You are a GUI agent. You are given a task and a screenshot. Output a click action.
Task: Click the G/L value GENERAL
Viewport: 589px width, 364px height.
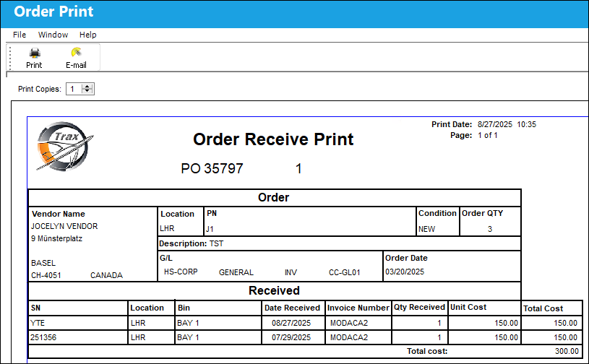[x=236, y=272]
